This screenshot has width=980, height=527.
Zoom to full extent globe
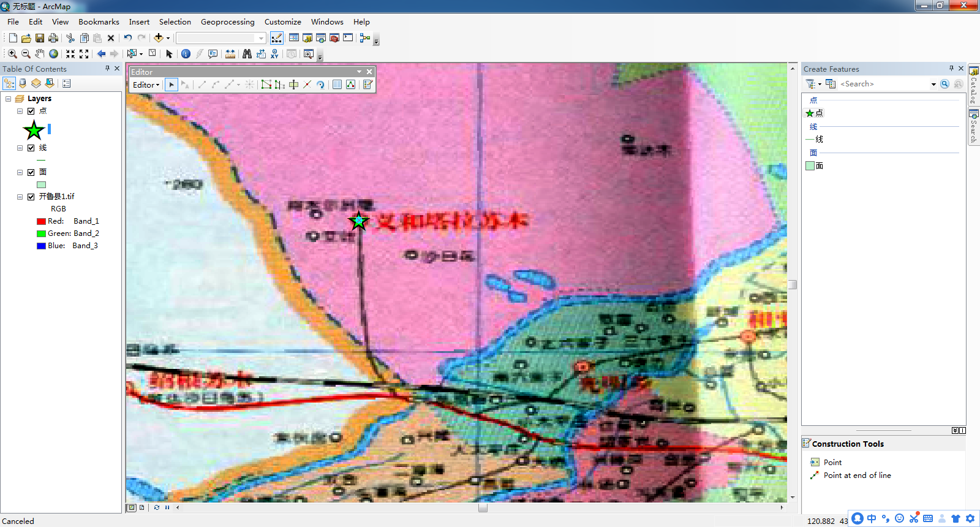pos(54,54)
